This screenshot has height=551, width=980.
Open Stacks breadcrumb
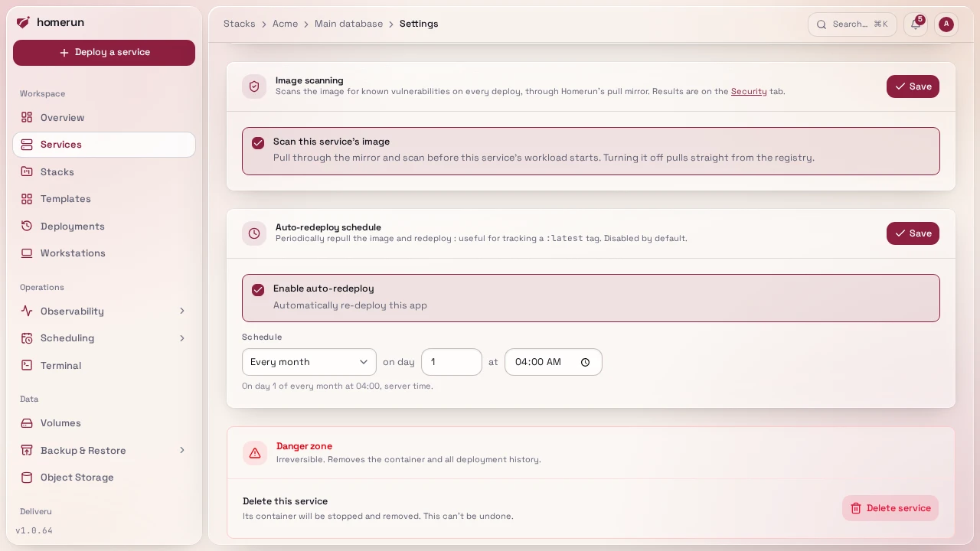click(x=240, y=24)
